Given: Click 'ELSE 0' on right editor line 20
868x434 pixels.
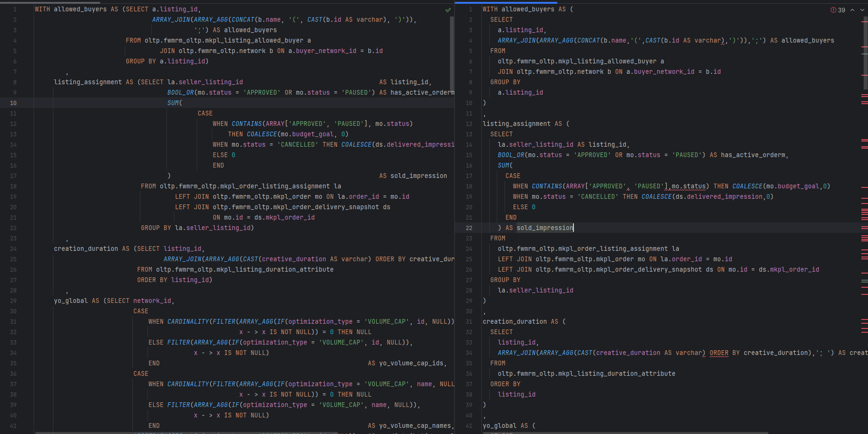Looking at the screenshot, I should [524, 207].
